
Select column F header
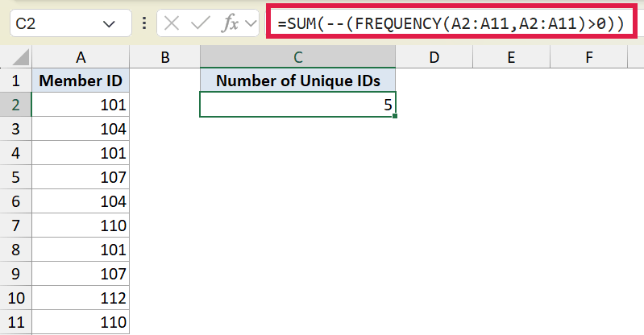click(588, 57)
